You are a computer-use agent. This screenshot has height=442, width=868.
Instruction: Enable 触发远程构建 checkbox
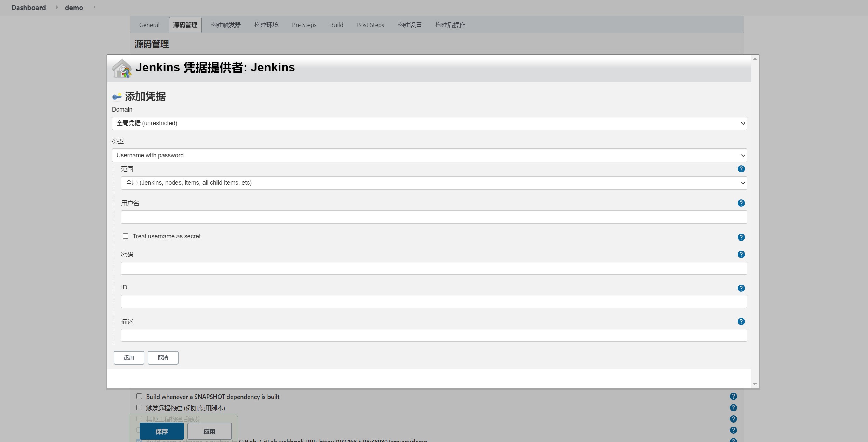point(139,407)
